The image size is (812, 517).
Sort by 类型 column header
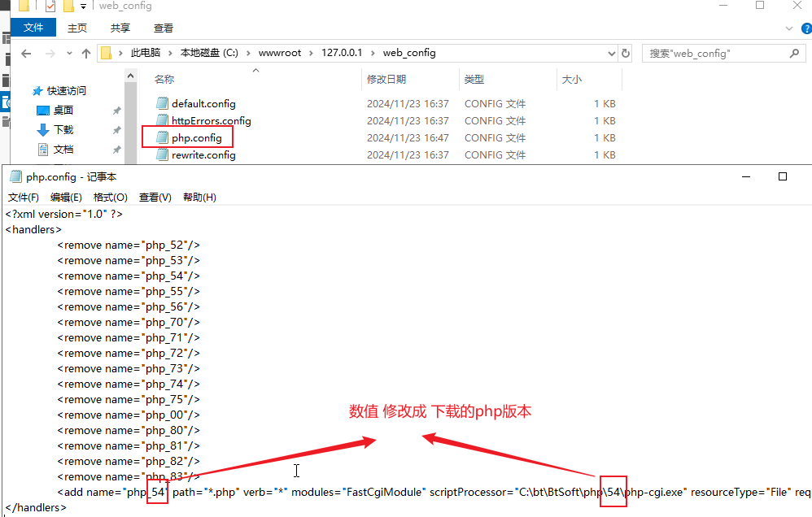tap(474, 79)
